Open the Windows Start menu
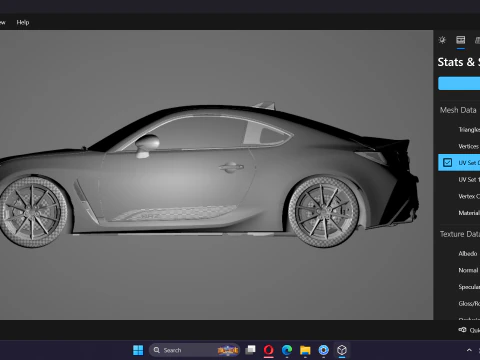The width and height of the screenshot is (480, 360). [138, 350]
